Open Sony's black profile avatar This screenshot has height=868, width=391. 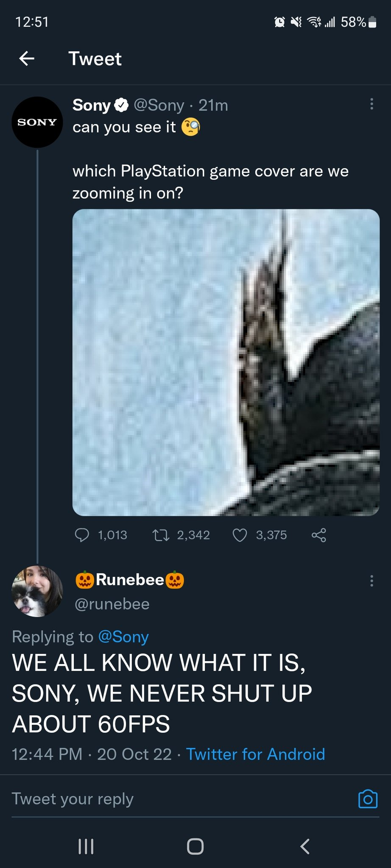coord(37,122)
